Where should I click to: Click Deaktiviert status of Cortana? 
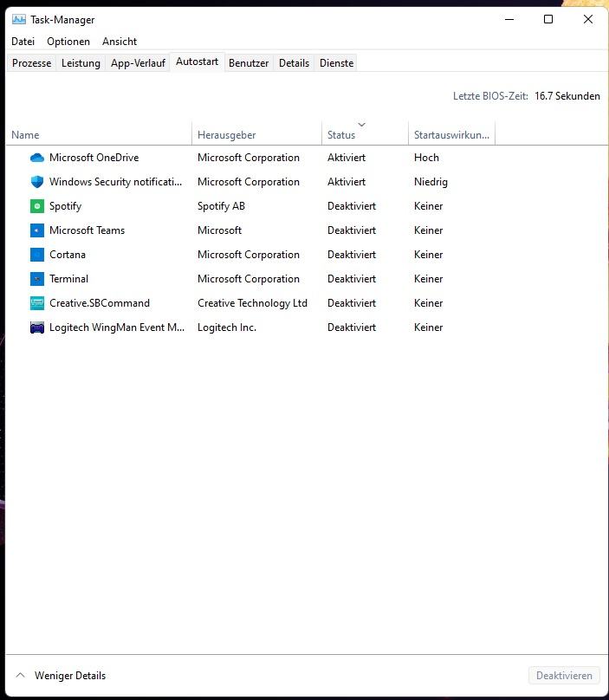(352, 255)
